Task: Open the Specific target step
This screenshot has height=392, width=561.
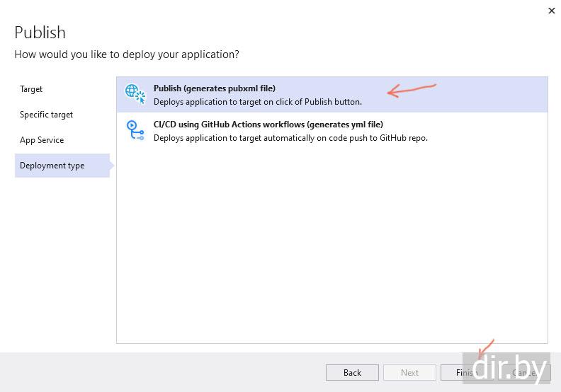Action: pos(46,115)
